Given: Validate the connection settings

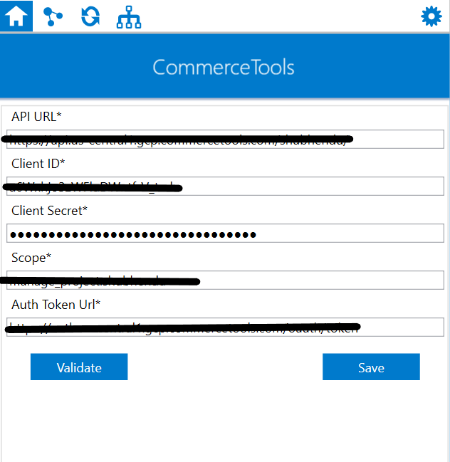Looking at the screenshot, I should tap(79, 367).
